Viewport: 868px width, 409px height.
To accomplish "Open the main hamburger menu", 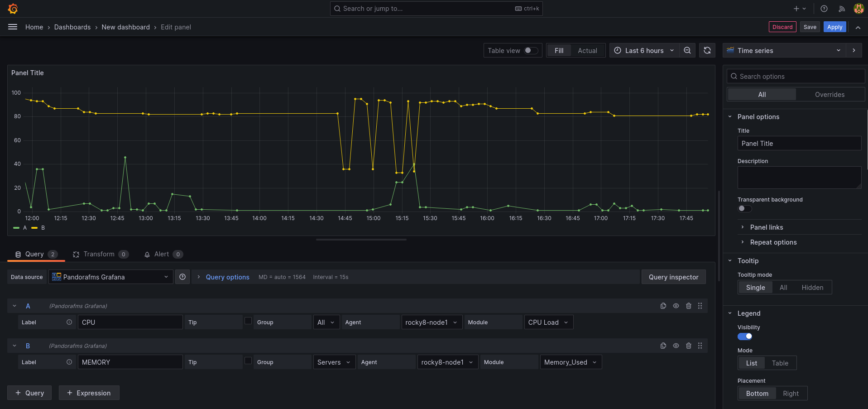I will pos(13,27).
